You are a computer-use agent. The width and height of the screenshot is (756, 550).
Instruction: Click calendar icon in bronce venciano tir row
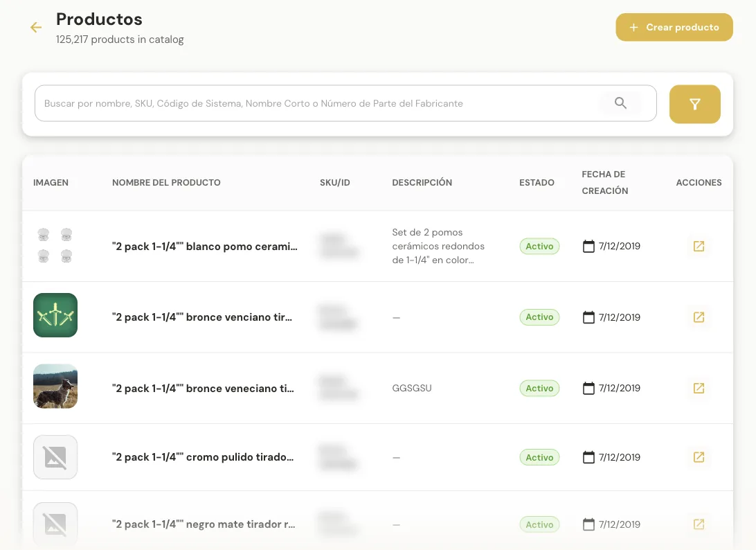coord(588,317)
